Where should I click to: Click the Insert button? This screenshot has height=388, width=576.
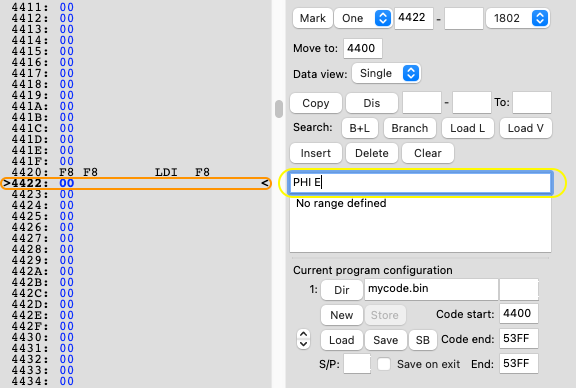click(x=316, y=153)
